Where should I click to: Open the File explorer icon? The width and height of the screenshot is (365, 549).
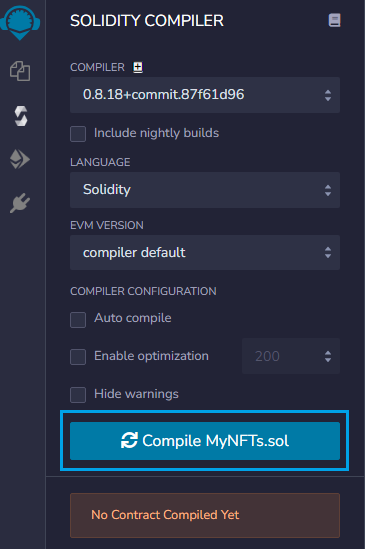tap(20, 71)
